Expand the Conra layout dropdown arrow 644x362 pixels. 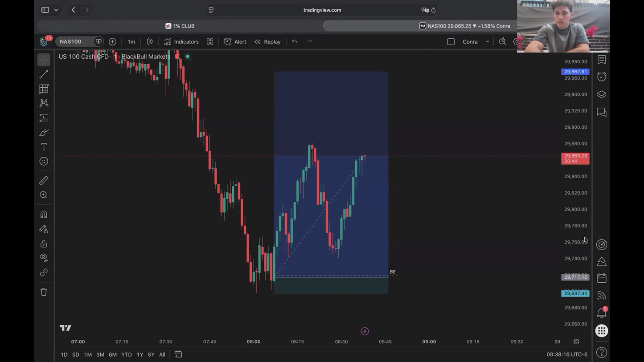[487, 41]
